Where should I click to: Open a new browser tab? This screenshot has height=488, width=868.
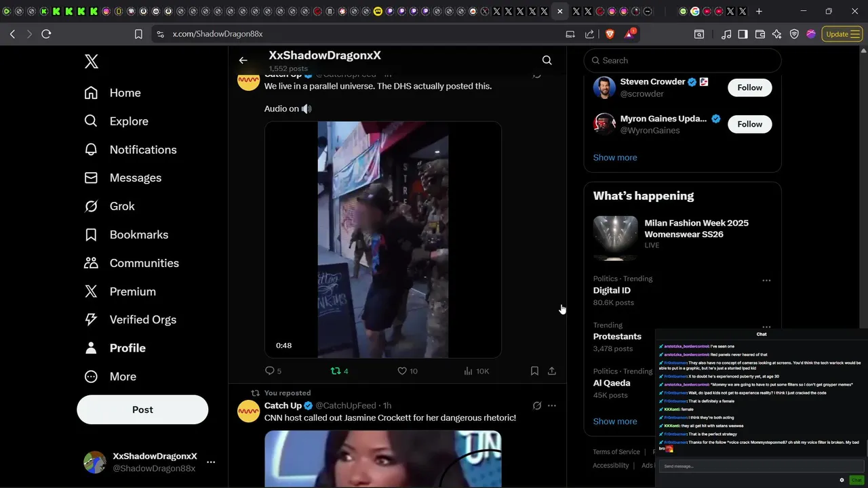point(759,12)
